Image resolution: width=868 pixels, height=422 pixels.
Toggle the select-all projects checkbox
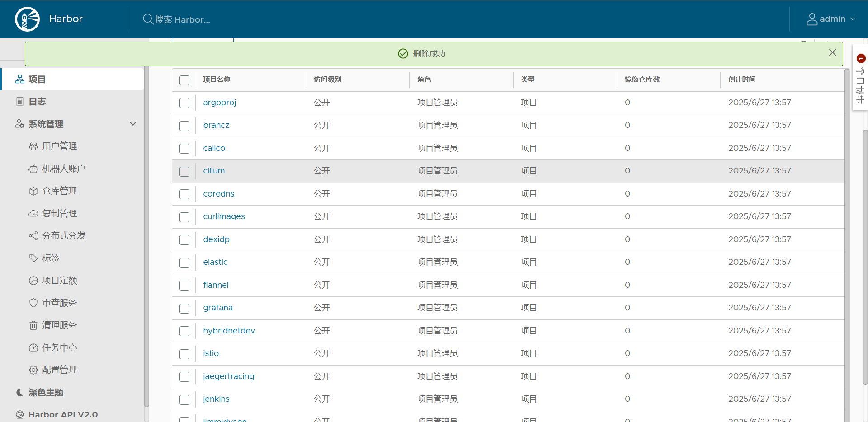[184, 80]
